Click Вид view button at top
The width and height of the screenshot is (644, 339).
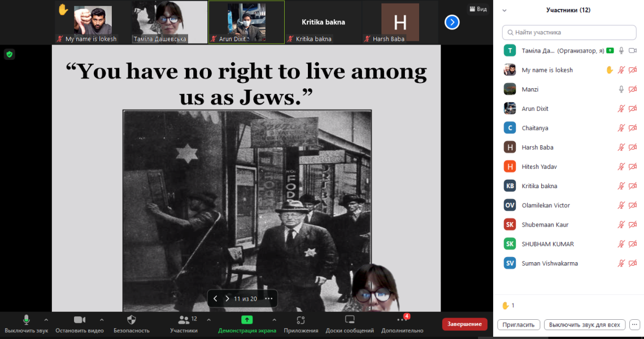click(478, 8)
